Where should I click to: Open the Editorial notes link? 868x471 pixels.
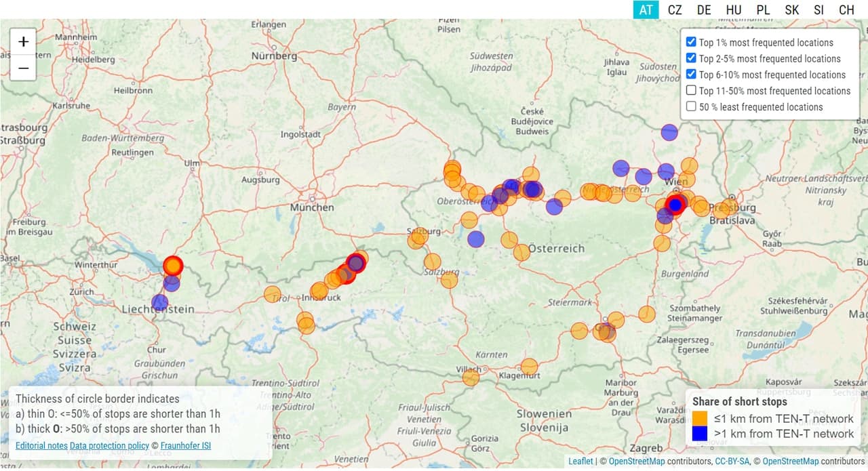(41, 445)
